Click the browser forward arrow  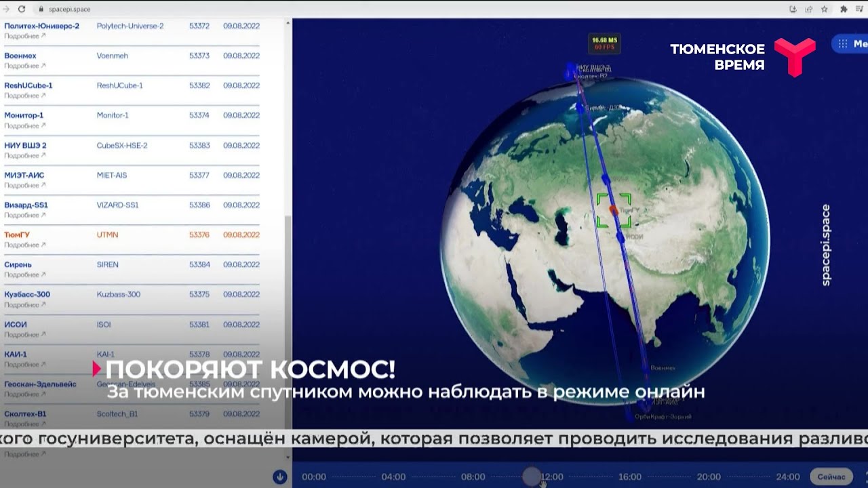[x=6, y=9]
